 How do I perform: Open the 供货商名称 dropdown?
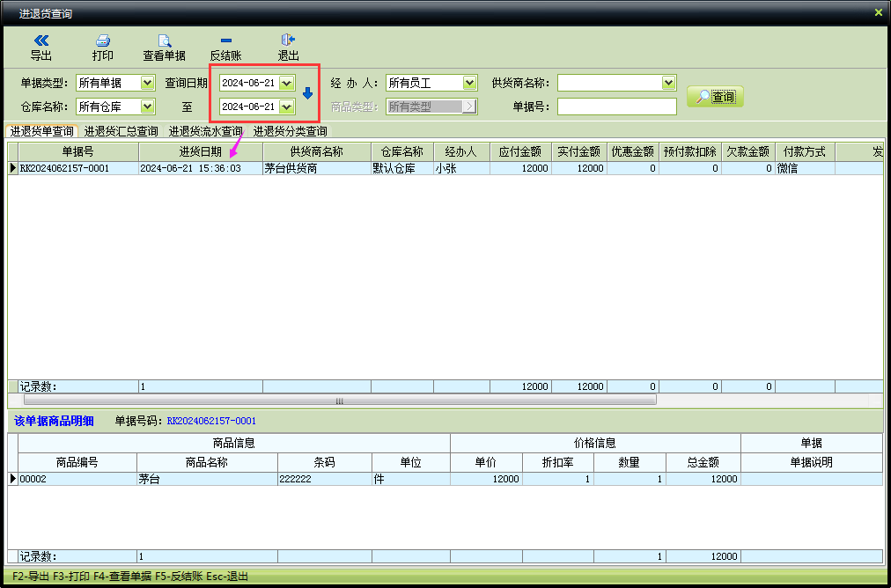(668, 83)
